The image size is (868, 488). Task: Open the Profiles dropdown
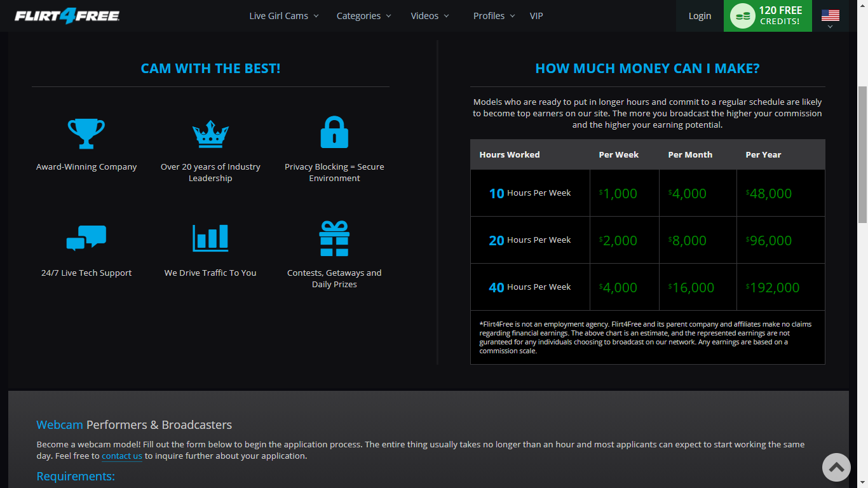coord(494,16)
